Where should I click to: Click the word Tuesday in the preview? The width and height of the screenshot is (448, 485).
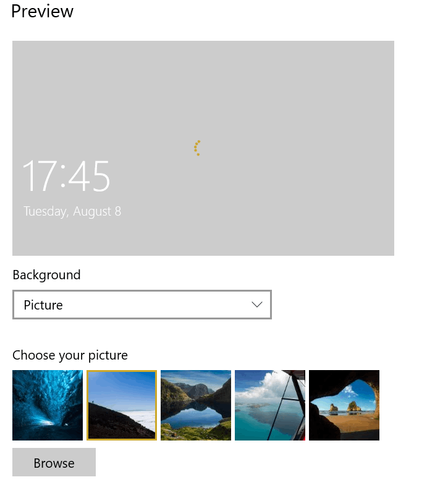[46, 212]
